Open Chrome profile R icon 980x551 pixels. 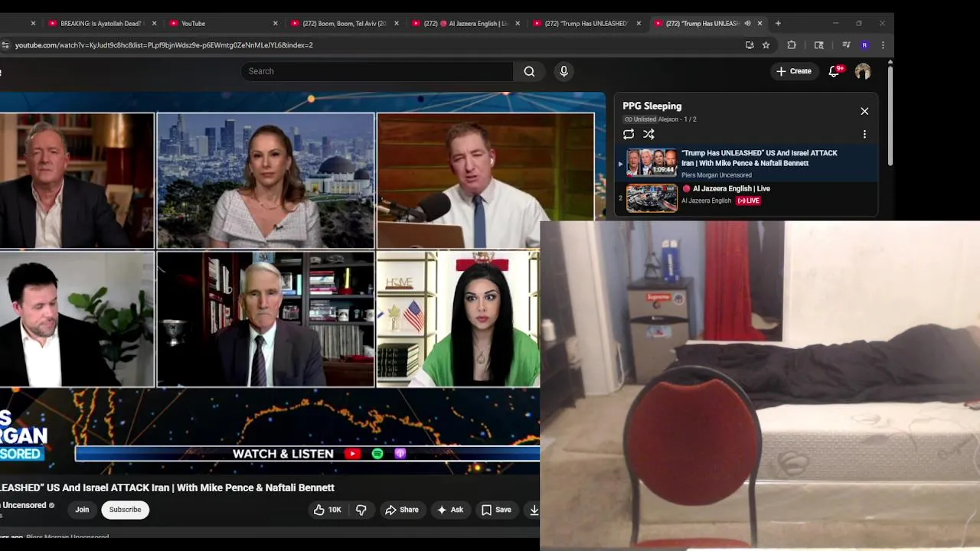(x=864, y=45)
